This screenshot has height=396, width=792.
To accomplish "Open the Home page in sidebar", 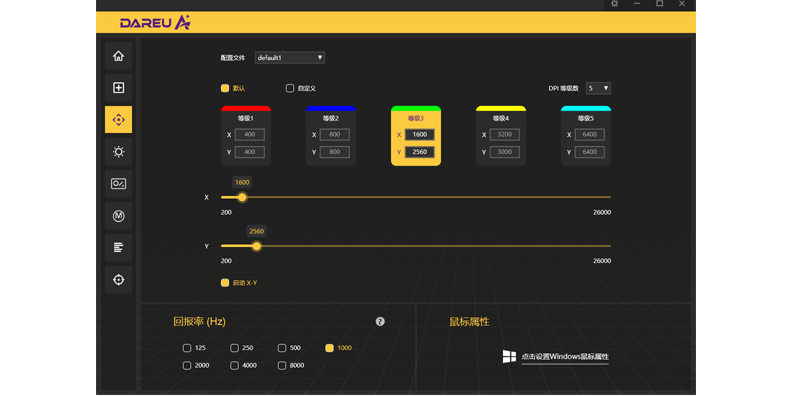I will [x=118, y=56].
